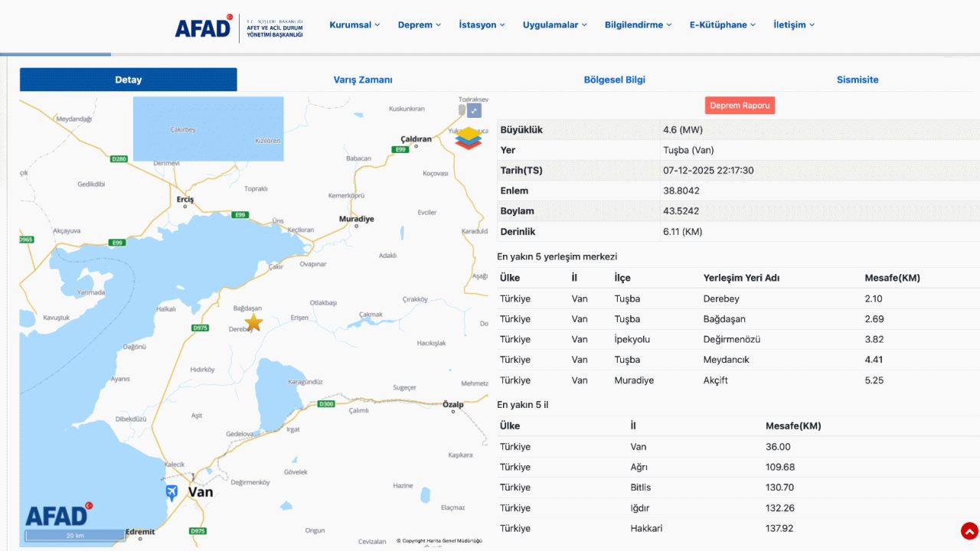
Task: Open the Sismisite tab
Action: pos(857,80)
